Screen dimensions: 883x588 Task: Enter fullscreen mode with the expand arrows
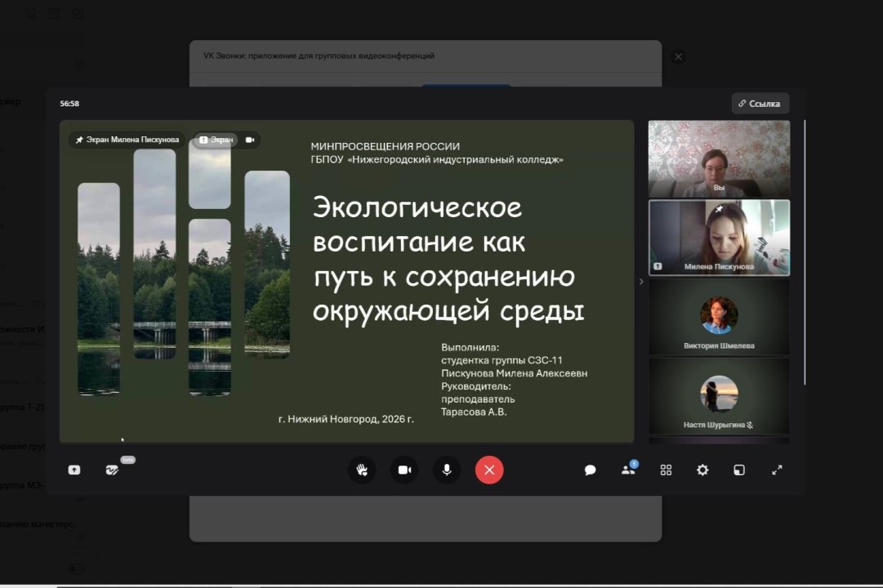(777, 470)
